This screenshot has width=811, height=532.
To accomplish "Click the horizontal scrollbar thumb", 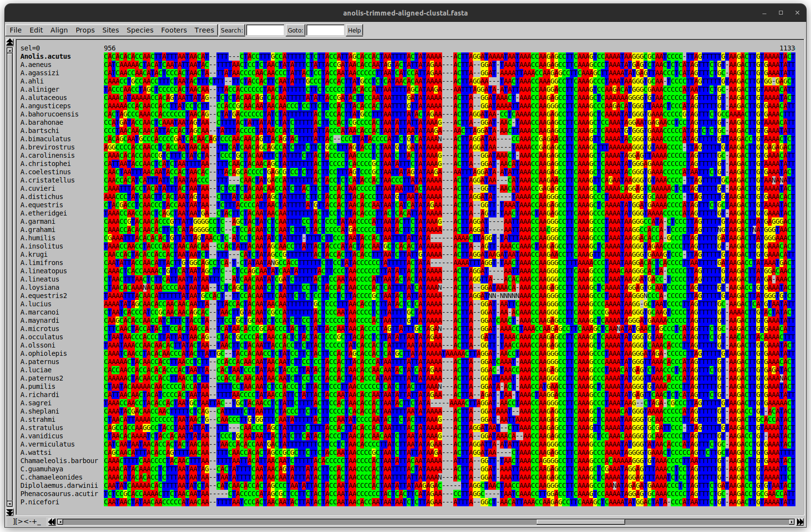I will (580, 522).
